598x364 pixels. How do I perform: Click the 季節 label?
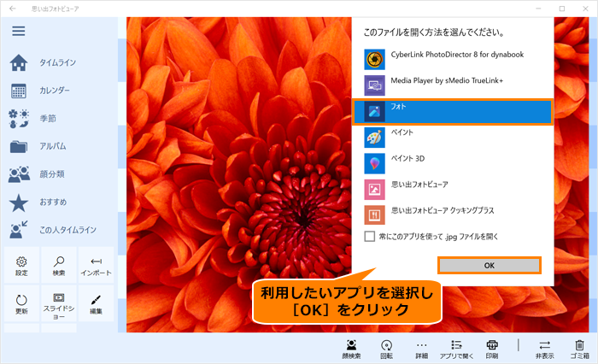[48, 119]
